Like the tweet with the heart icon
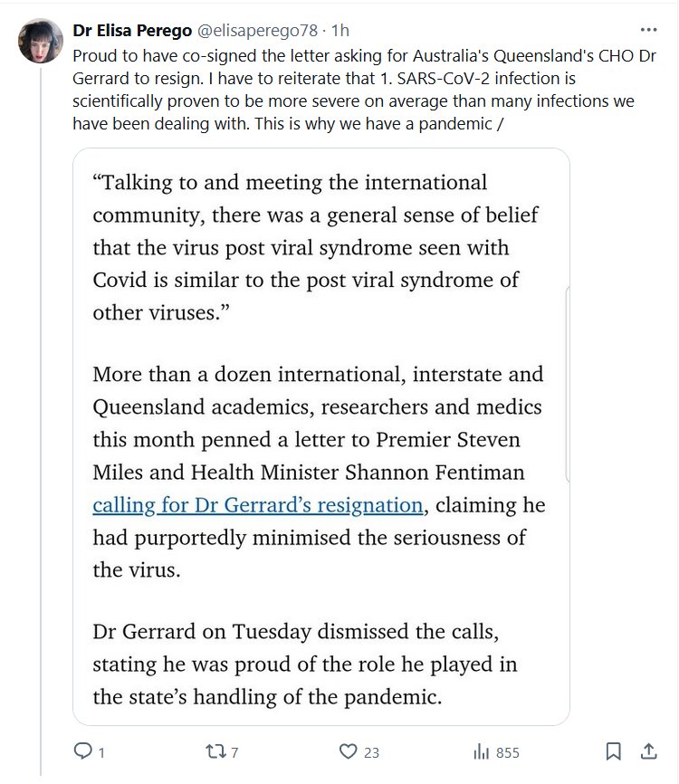Image resolution: width=679 pixels, height=784 pixels. [x=348, y=751]
